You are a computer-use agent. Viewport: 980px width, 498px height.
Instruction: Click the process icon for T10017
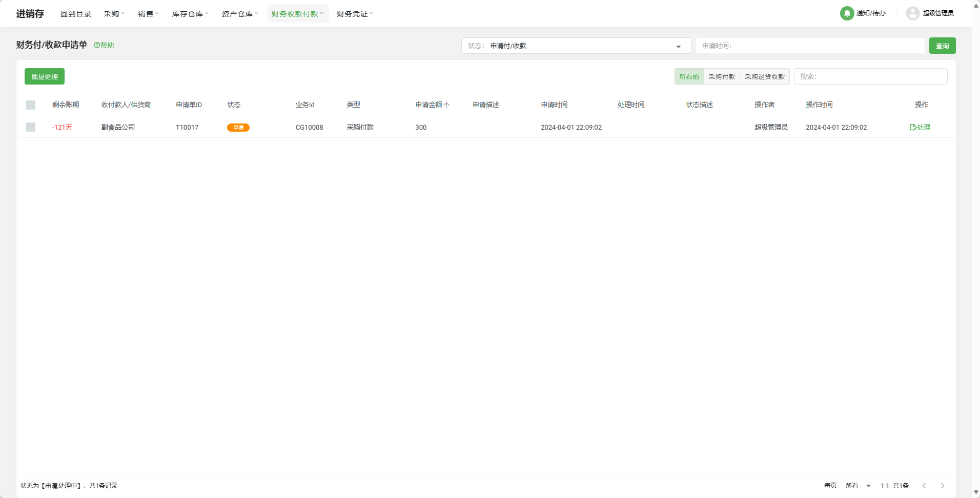[x=913, y=127]
